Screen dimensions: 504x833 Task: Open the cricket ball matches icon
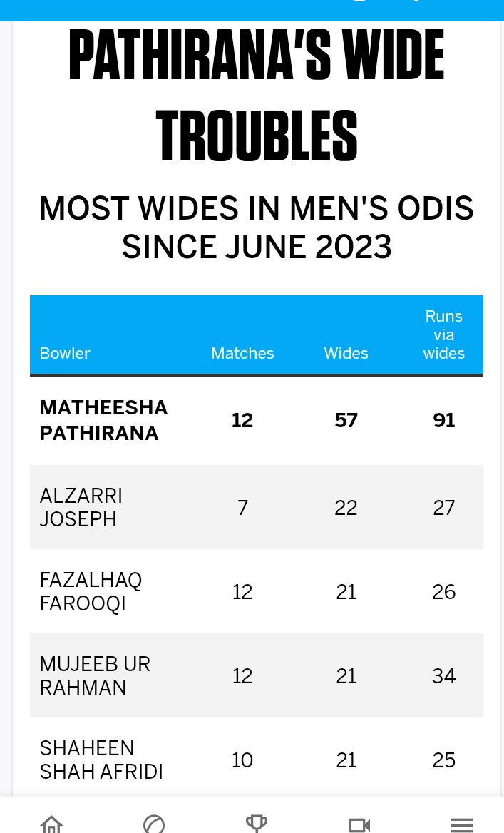pos(154,824)
